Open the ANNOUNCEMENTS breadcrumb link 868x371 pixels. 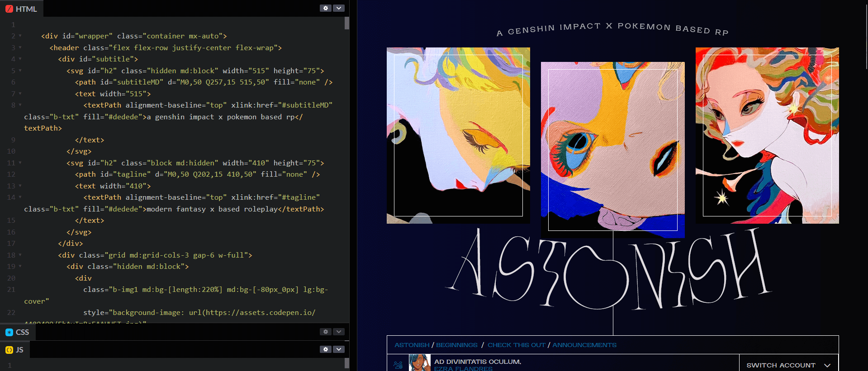pyautogui.click(x=584, y=345)
